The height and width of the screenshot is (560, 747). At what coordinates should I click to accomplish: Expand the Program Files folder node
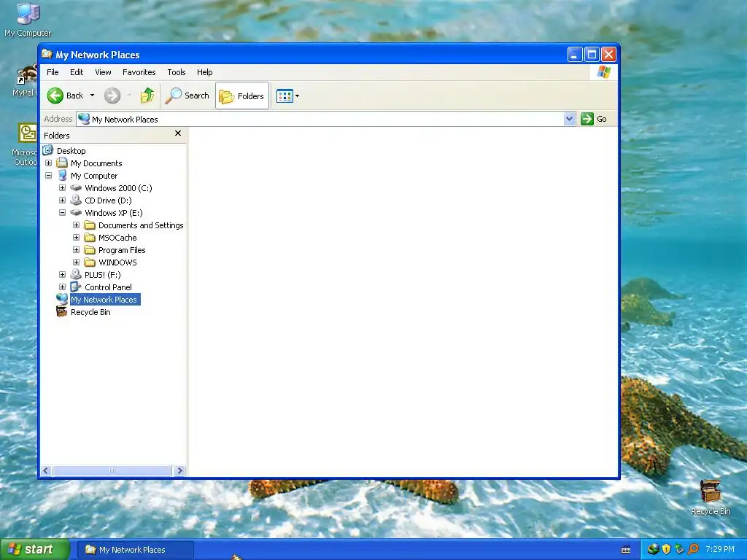pos(76,250)
